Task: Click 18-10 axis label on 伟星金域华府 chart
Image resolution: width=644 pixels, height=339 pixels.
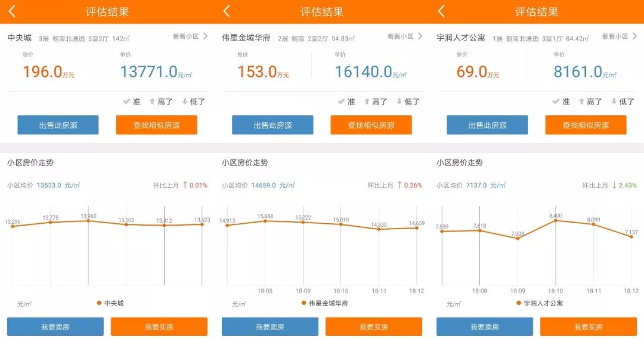Action: click(341, 291)
